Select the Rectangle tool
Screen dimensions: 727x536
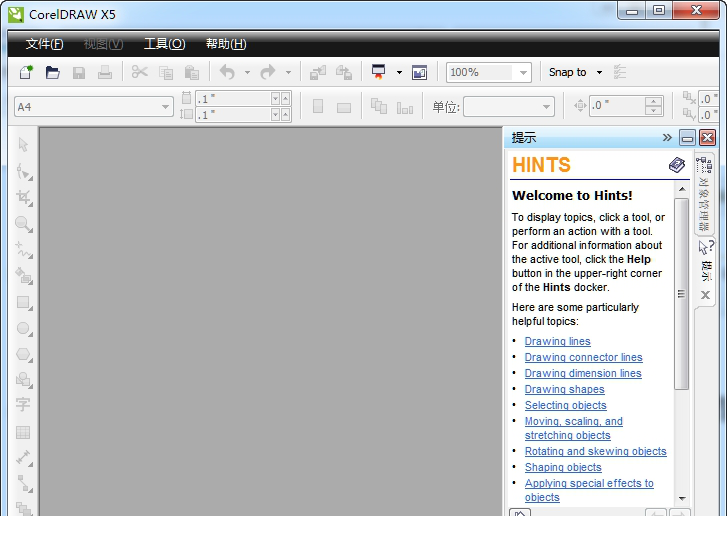[x=24, y=303]
